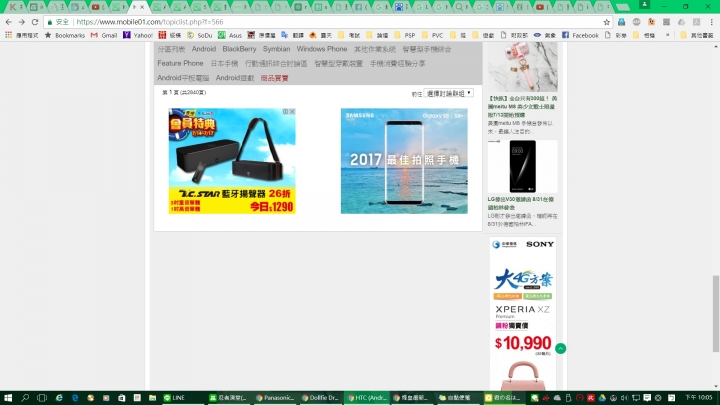Select the BlackBerry forum tab
This screenshot has height=405, width=720.
[x=239, y=49]
